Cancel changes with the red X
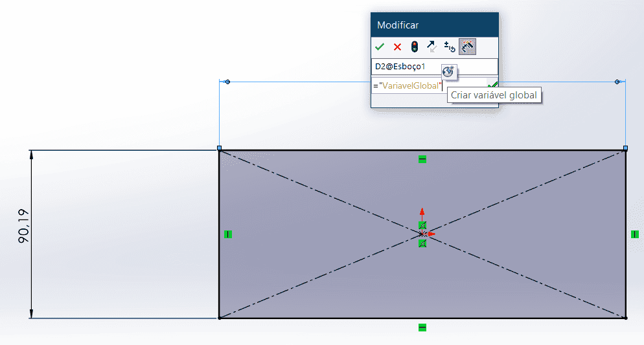This screenshot has height=345, width=644. point(397,47)
